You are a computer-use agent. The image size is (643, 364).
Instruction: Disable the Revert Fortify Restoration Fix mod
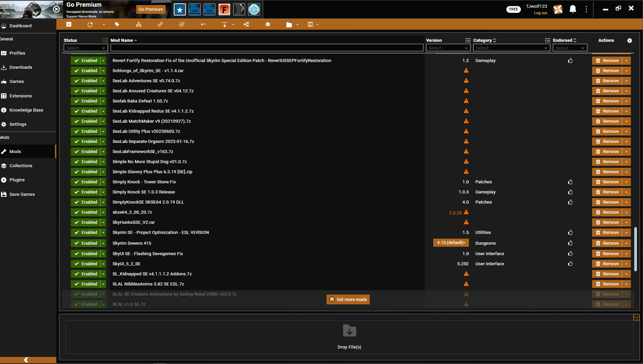click(x=86, y=61)
